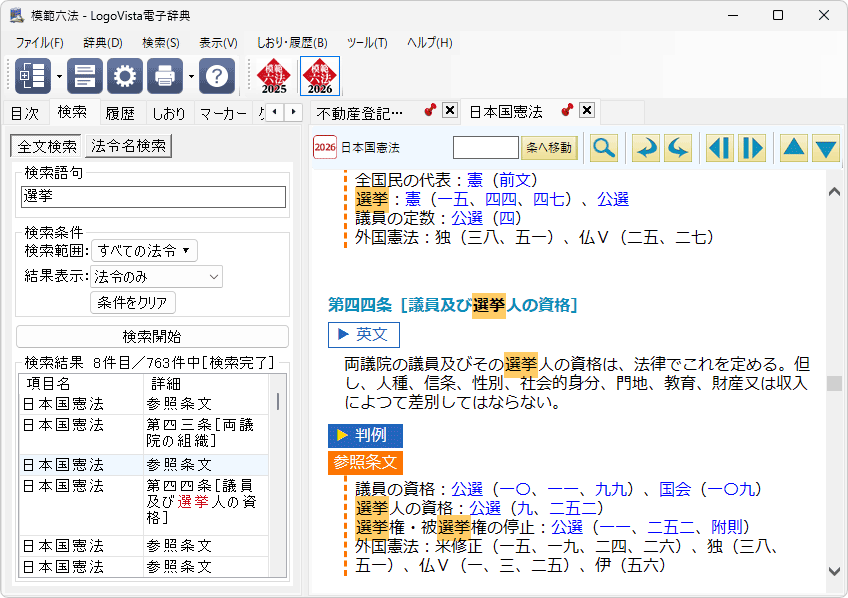The width and height of the screenshot is (848, 598).
Task: Open the 検索(S) menu
Action: 160,43
